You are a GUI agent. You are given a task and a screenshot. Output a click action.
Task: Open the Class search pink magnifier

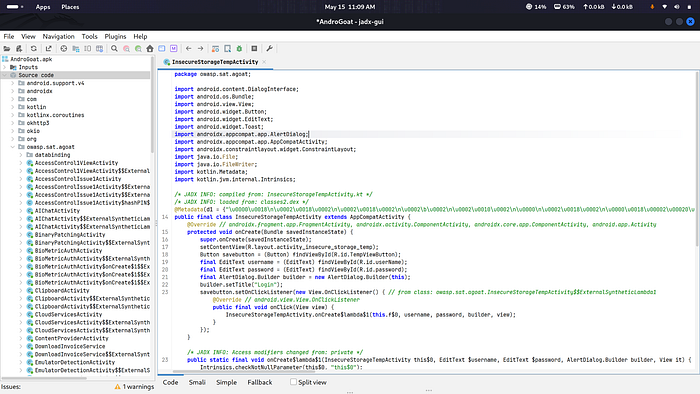pyautogui.click(x=126, y=49)
